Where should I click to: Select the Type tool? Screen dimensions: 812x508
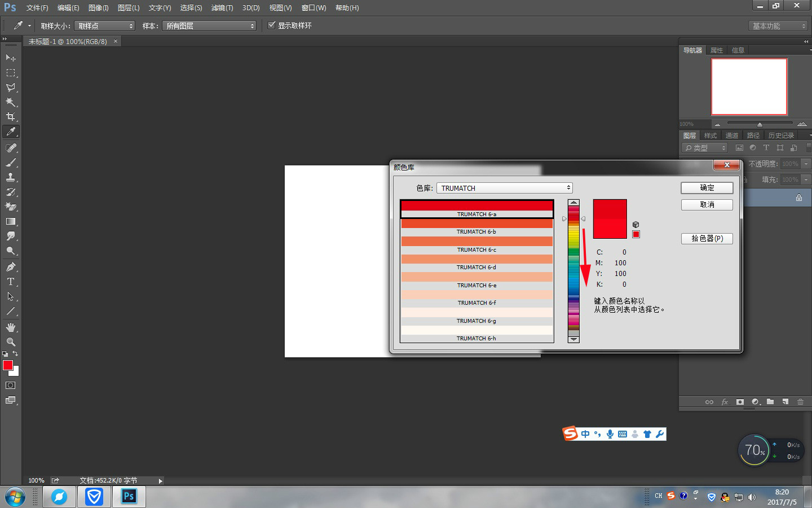[11, 282]
